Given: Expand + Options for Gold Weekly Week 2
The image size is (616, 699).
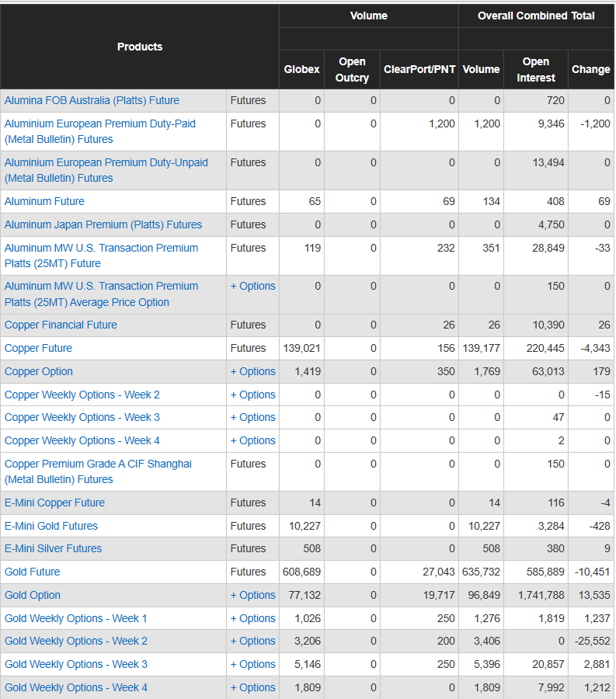Looking at the screenshot, I should (x=252, y=641).
